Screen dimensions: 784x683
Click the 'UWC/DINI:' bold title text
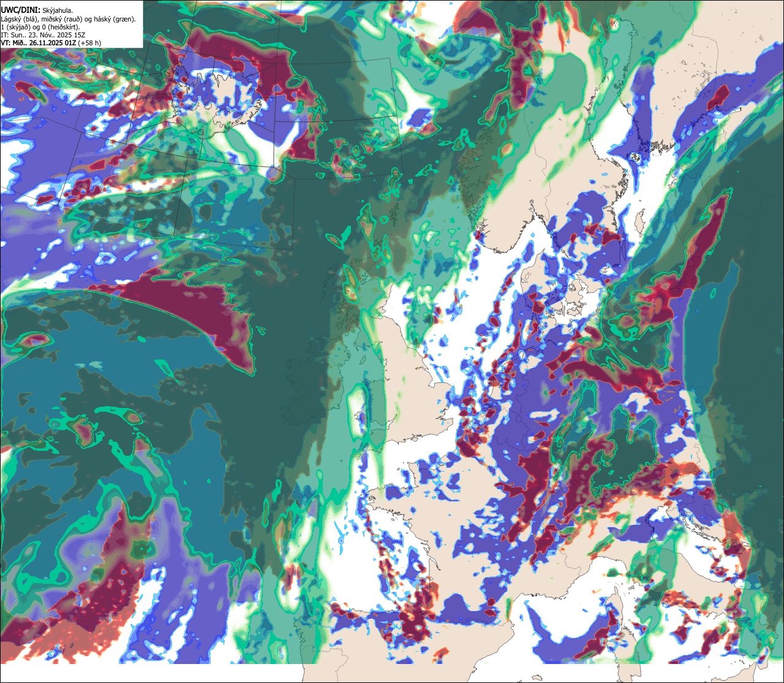(21, 10)
